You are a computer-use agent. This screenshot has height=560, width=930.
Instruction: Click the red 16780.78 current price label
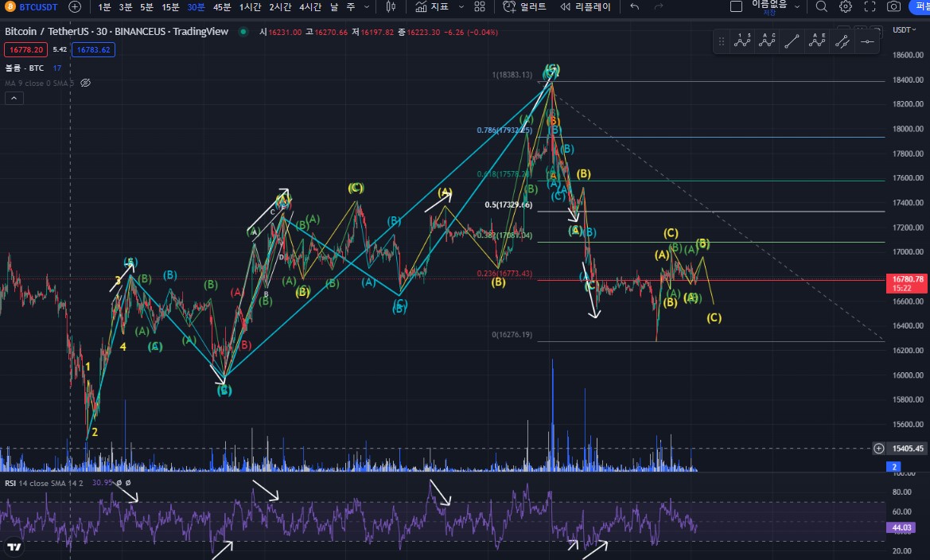(907, 283)
